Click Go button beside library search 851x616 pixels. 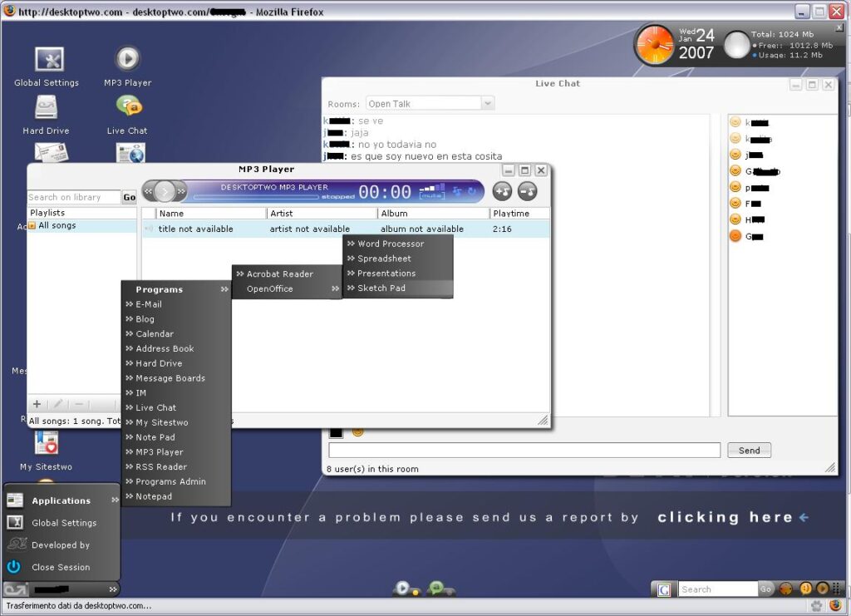(x=129, y=197)
